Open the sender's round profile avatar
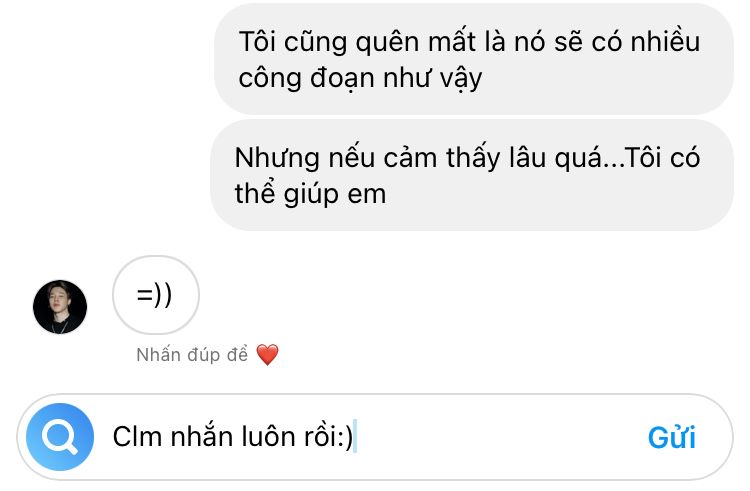Image resolution: width=750 pixels, height=491 pixels. (60, 307)
